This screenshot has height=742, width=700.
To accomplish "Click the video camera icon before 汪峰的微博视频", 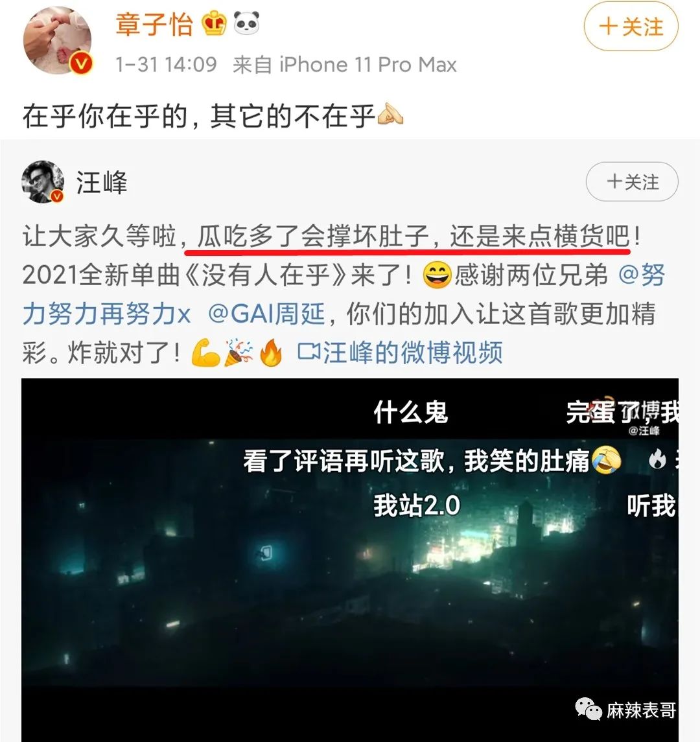I will [x=308, y=353].
